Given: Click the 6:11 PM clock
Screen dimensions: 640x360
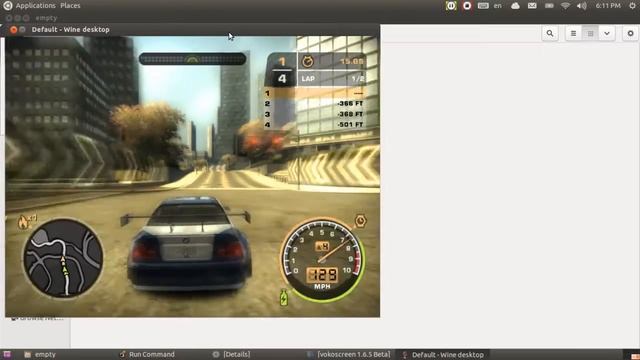Looking at the screenshot, I should pos(608,6).
